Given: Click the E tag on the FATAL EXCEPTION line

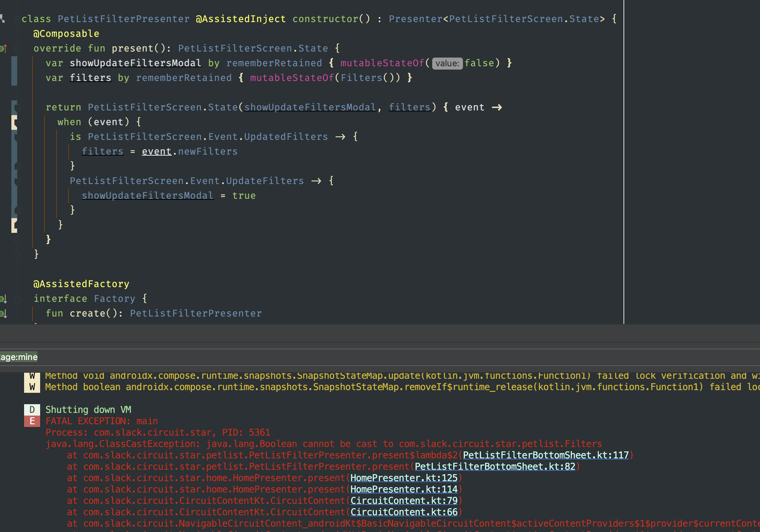Looking at the screenshot, I should [x=32, y=421].
